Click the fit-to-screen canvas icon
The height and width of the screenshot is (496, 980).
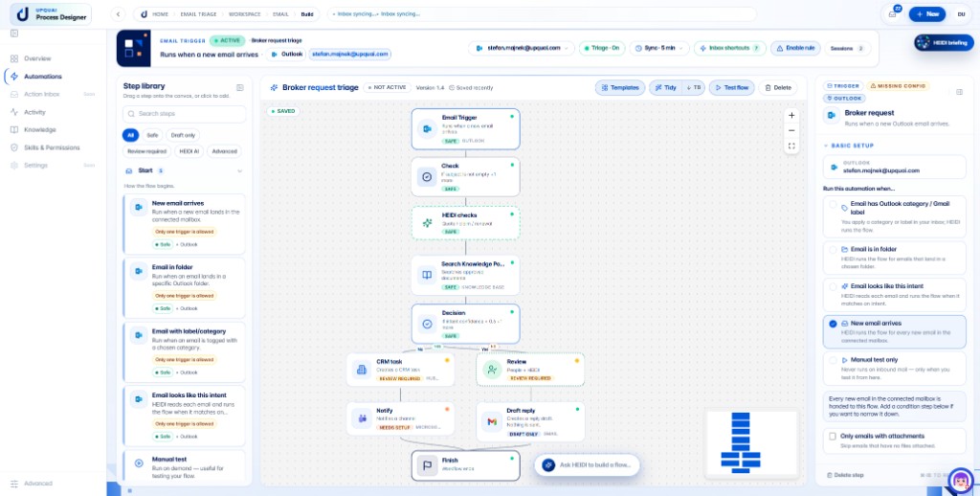791,146
